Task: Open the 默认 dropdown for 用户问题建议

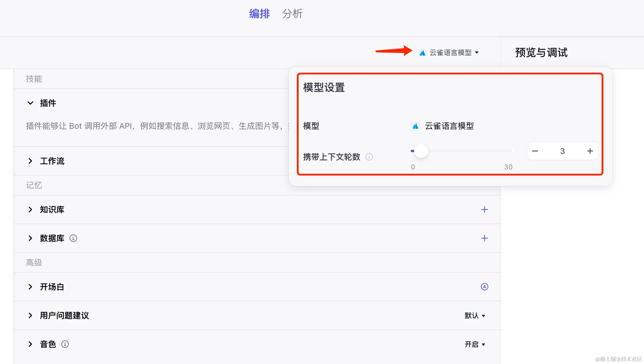Action: 475,315
